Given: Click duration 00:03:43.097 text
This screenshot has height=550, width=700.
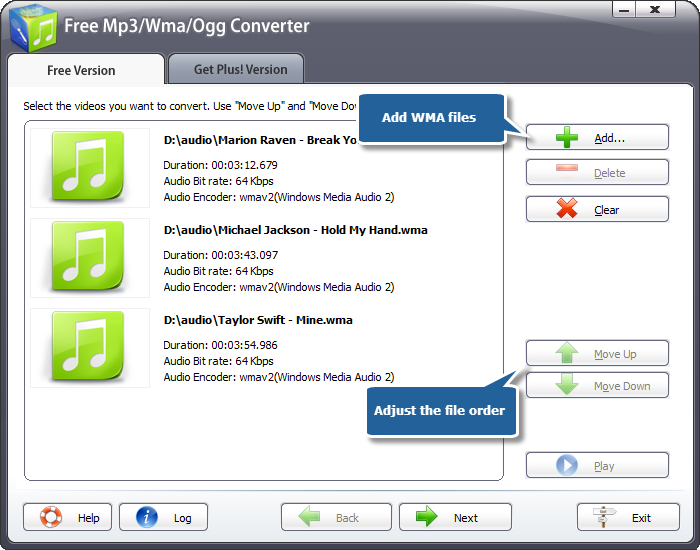Looking at the screenshot, I should coord(220,255).
